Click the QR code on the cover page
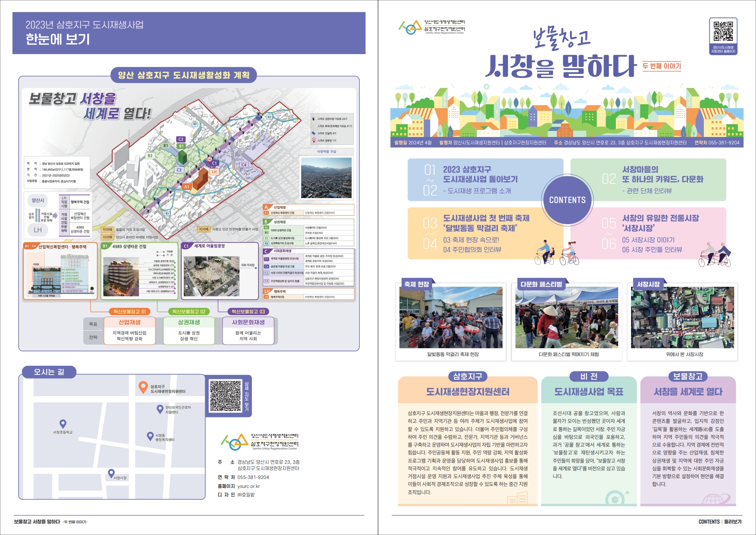The image size is (756, 535). [723, 32]
